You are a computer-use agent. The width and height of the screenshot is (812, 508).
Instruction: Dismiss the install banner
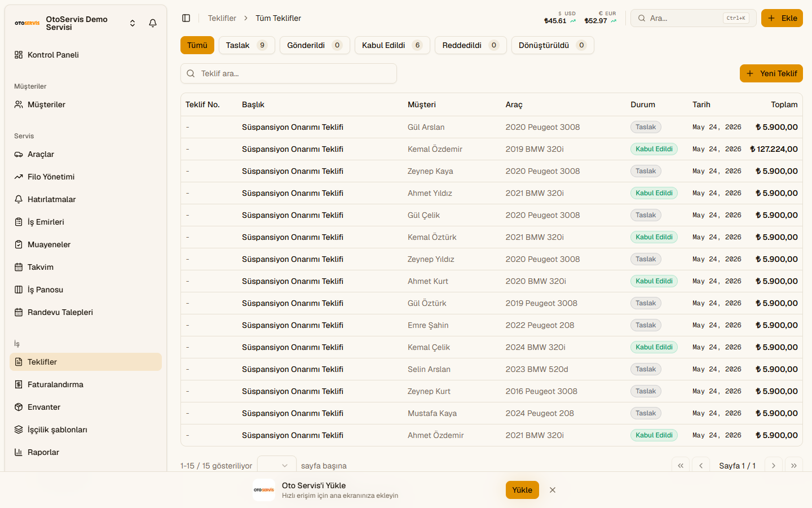pyautogui.click(x=553, y=490)
